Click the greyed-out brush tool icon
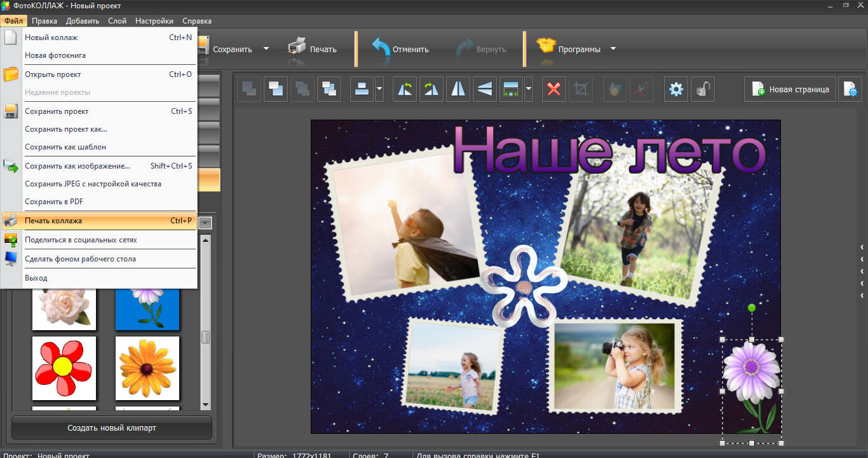This screenshot has width=868, height=458. click(641, 89)
